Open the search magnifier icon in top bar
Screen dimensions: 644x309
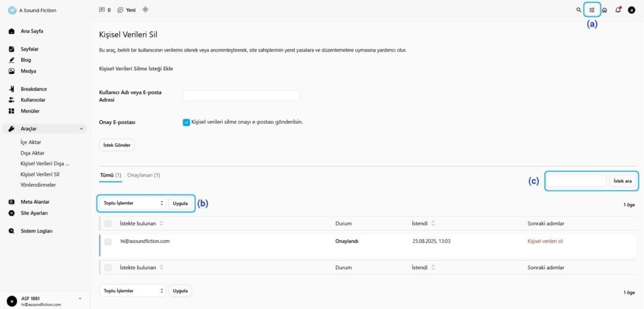pos(579,10)
